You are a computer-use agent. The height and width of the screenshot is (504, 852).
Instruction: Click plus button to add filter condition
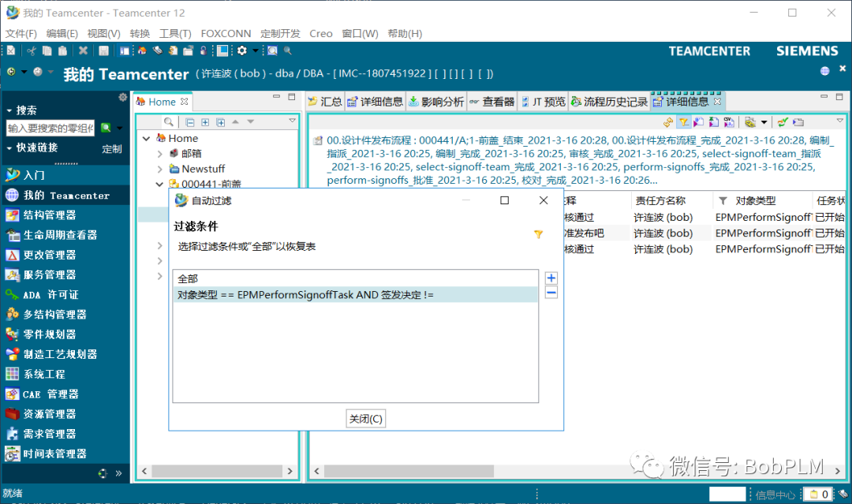[x=551, y=278]
